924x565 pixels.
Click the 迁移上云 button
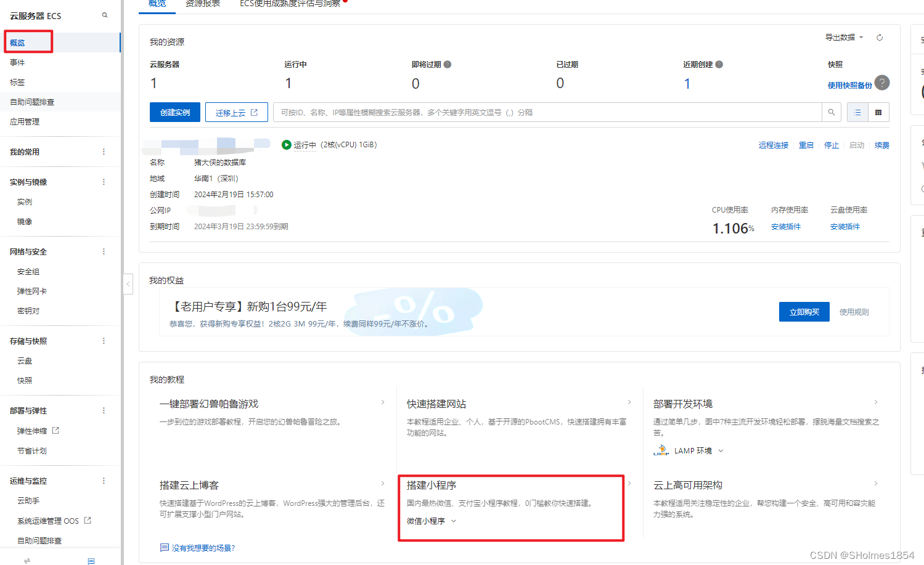[237, 112]
